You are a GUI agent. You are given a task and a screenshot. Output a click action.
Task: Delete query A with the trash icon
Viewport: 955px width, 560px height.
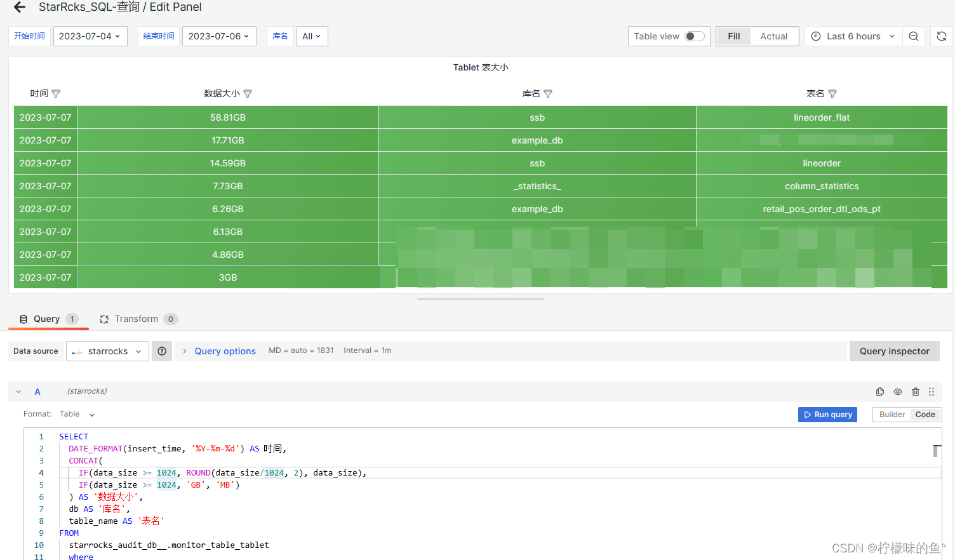916,392
